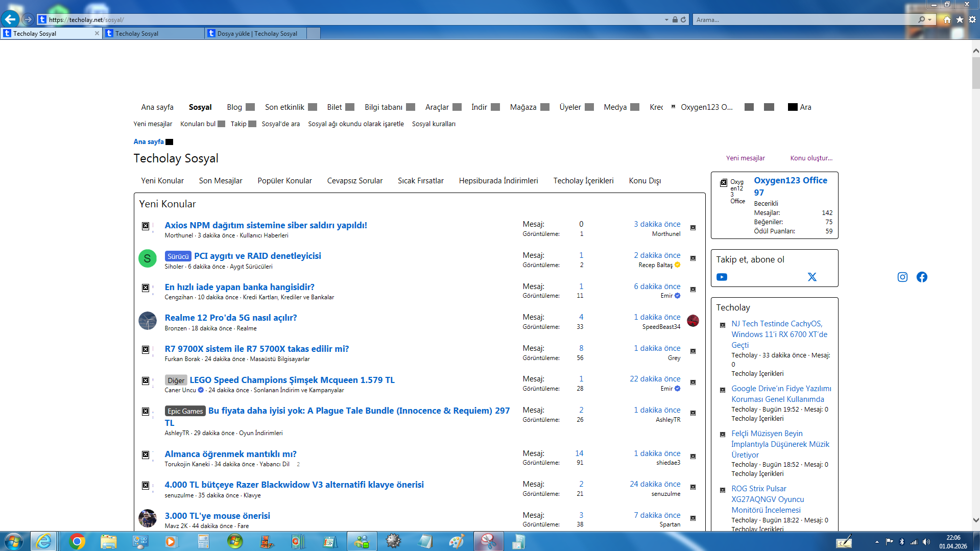Open the Konu Dışı tab
This screenshot has height=551, width=980.
tap(645, 181)
